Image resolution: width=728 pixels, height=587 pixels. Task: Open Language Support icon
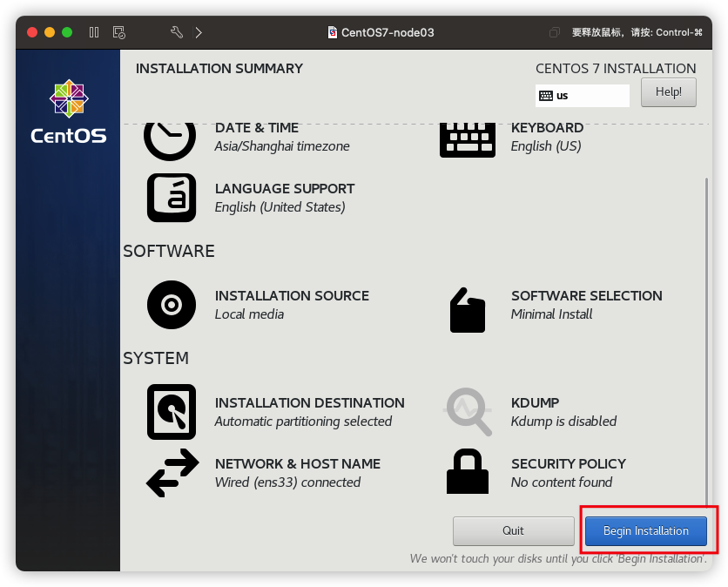pyautogui.click(x=172, y=198)
